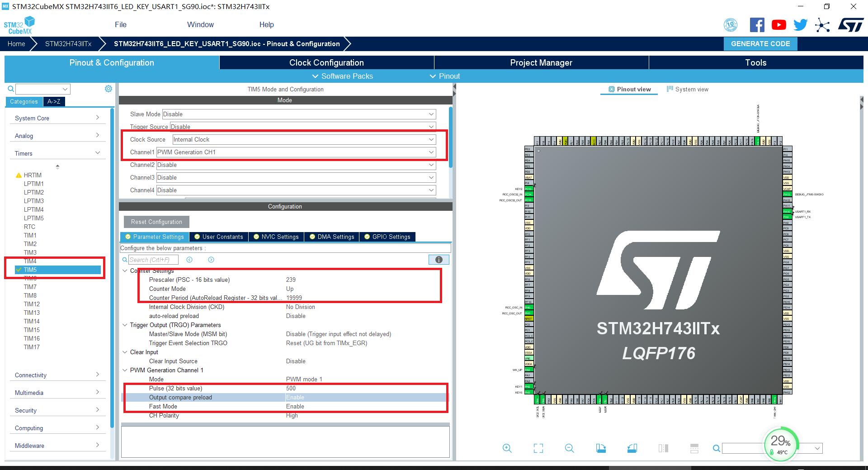The image size is (868, 470).
Task: Open the STMicroelectronics logo link
Action: point(851,25)
